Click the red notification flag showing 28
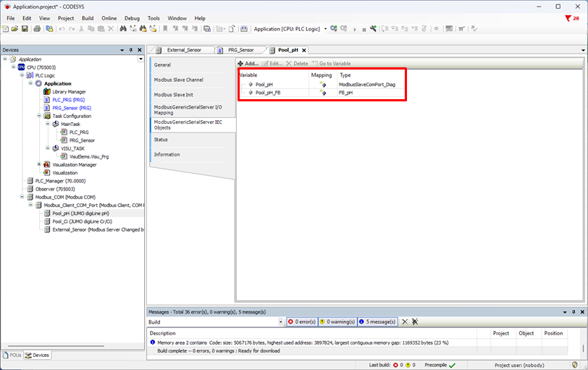Screen dimensions: 588x370 pyautogui.click(x=572, y=18)
